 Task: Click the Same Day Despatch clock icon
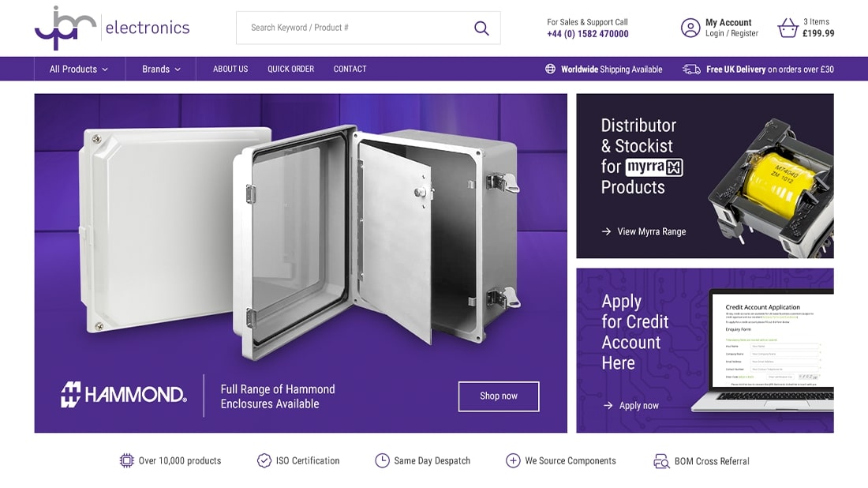(x=382, y=461)
